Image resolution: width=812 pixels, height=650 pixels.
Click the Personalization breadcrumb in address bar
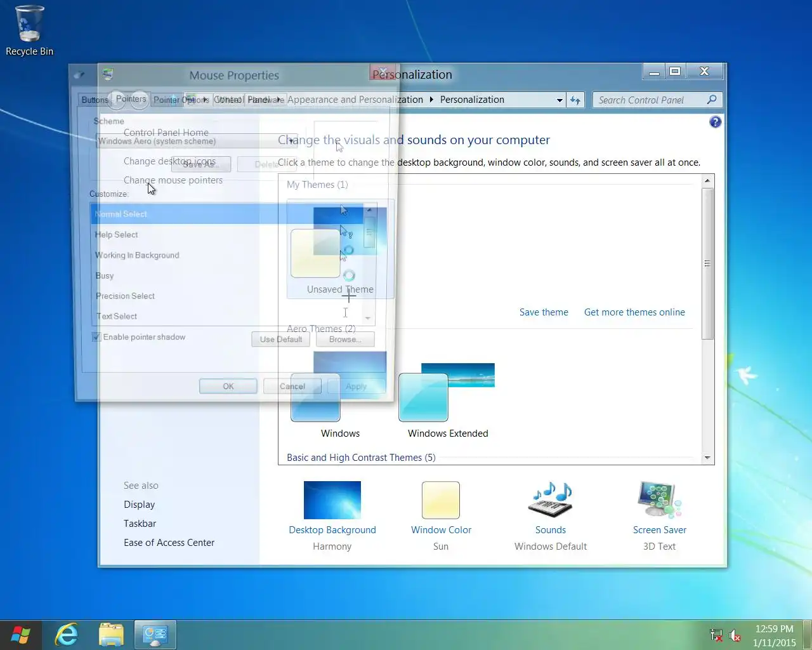click(x=472, y=100)
